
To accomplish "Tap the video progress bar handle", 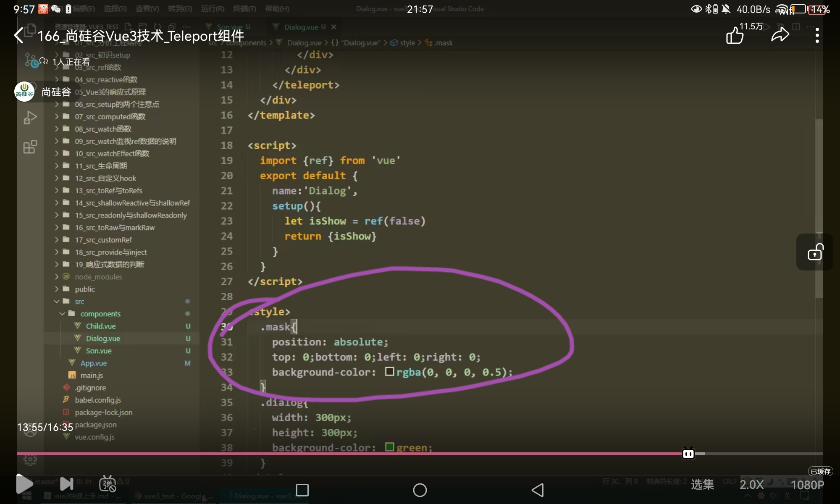I will click(x=688, y=454).
